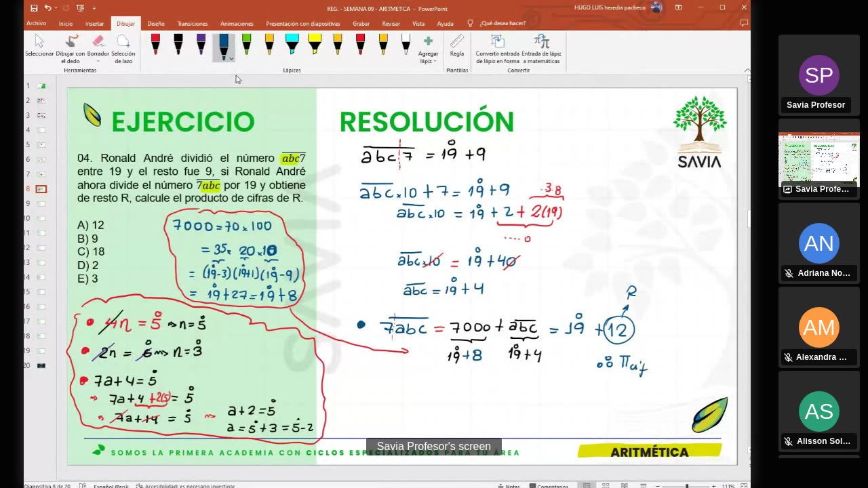This screenshot has width=868, height=488.
Task: Adjust the zoom slider
Action: click(687, 485)
